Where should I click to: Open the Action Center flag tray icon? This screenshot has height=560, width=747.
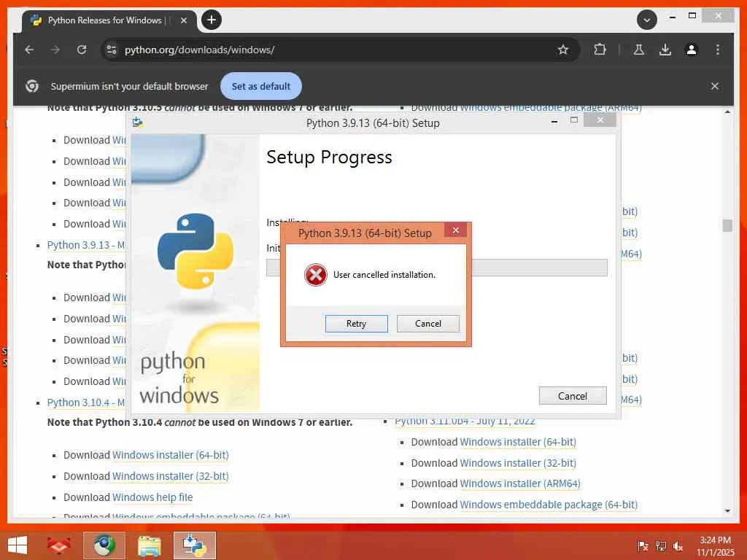pyautogui.click(x=643, y=545)
